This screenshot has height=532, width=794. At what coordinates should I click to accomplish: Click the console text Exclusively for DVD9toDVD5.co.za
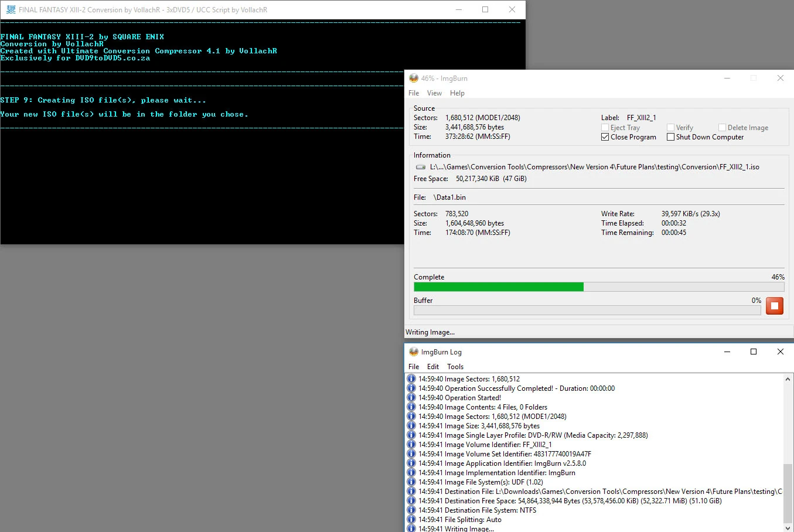[x=75, y=58]
